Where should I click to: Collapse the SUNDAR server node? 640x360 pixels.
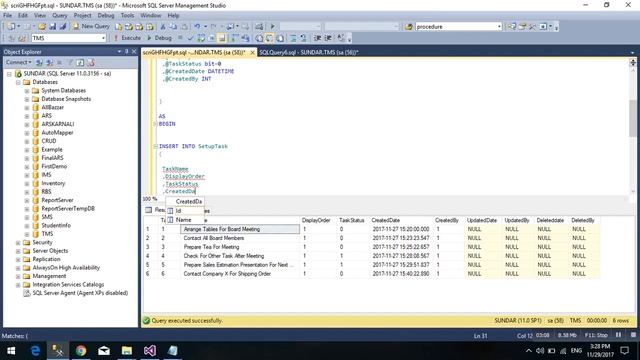[x=9, y=74]
